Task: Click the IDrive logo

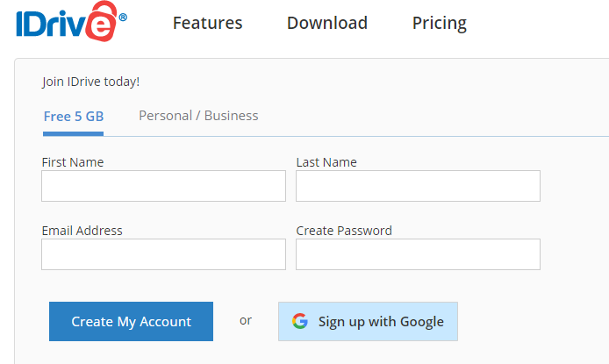Action: point(71,21)
